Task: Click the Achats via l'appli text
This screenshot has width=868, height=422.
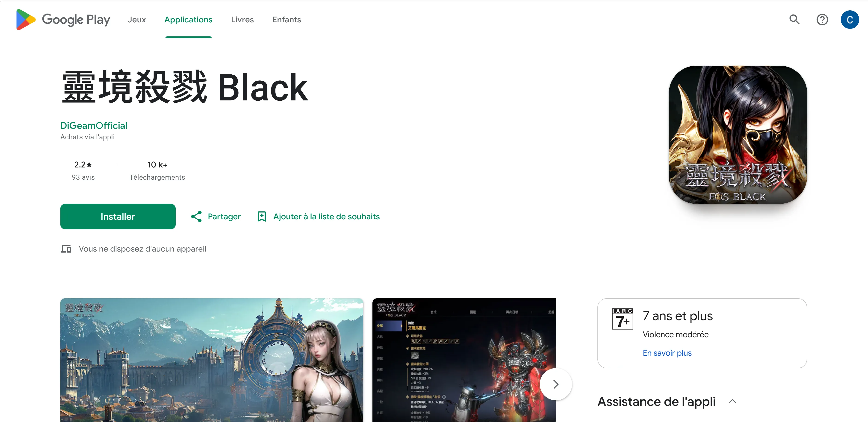Action: pos(88,137)
